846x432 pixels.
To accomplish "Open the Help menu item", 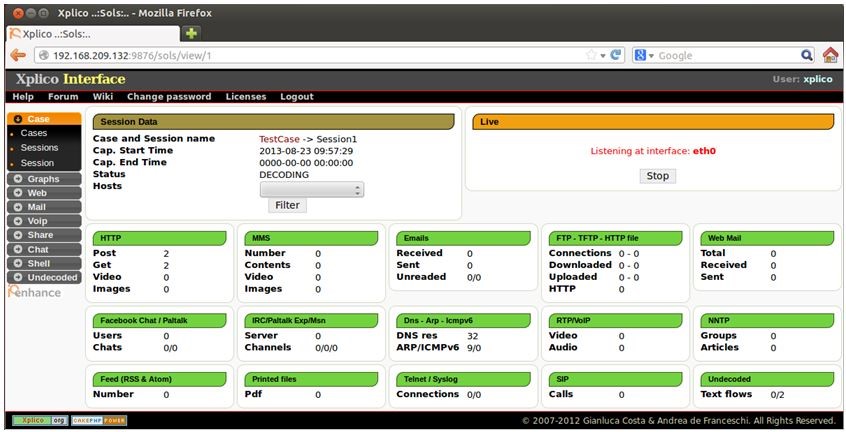I will click(x=23, y=97).
